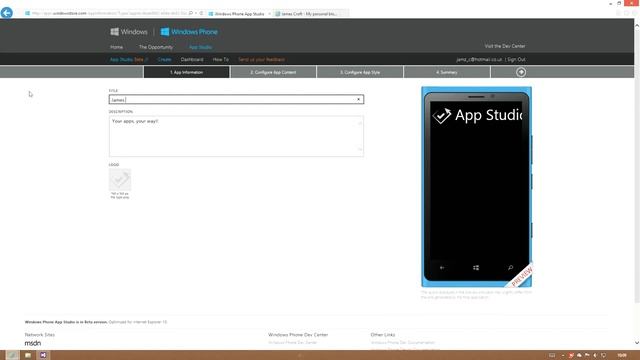This screenshot has width=640, height=360.
Task: Click the next-step circle arrow icon
Action: click(521, 72)
